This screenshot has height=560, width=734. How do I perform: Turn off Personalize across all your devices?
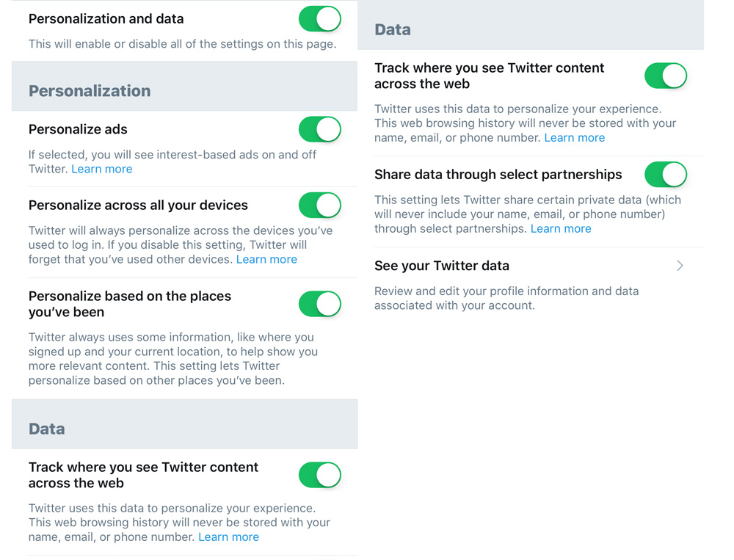320,206
